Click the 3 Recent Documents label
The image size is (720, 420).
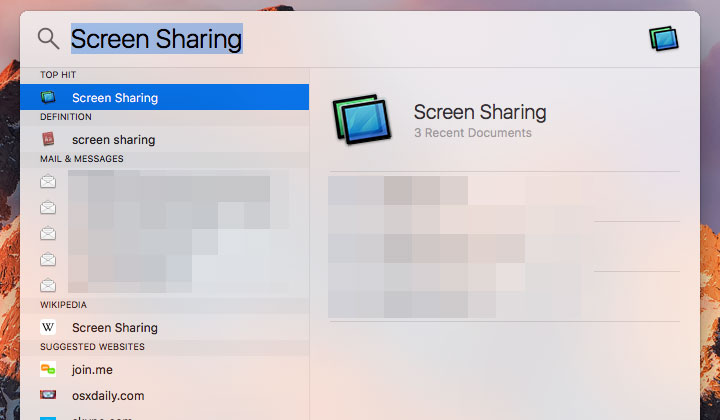tap(472, 133)
